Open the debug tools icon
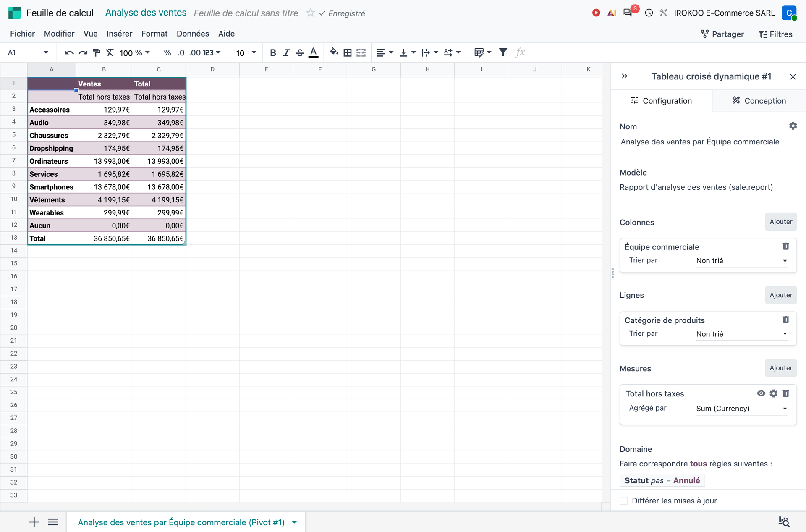 click(x=663, y=13)
